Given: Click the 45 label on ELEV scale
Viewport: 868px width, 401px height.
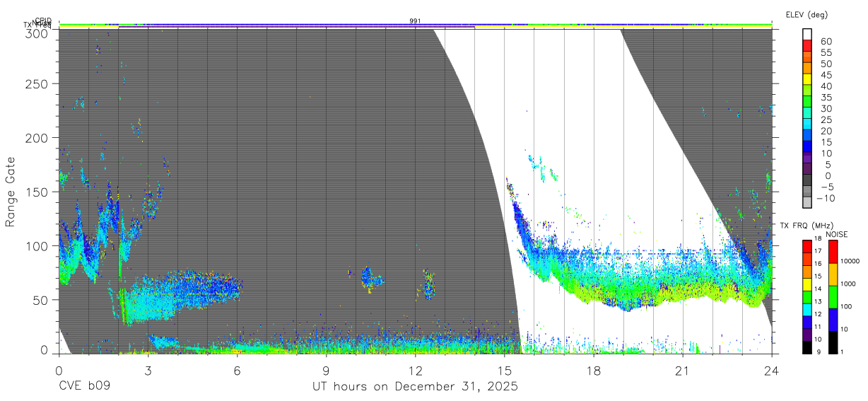Looking at the screenshot, I should (826, 75).
